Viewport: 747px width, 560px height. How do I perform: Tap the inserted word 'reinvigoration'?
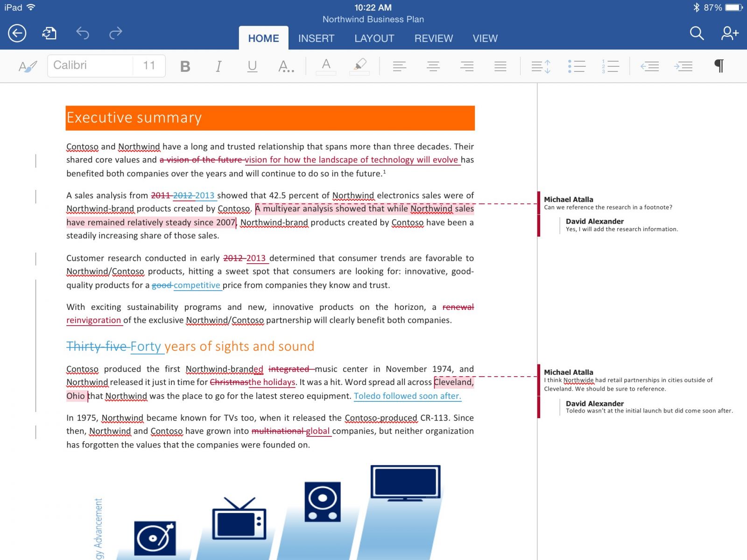[x=93, y=320]
